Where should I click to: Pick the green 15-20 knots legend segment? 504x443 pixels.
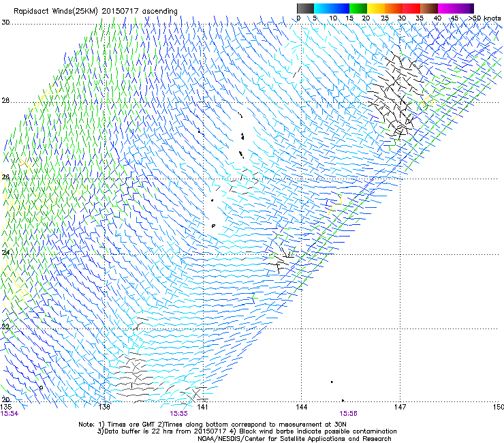(x=358, y=8)
